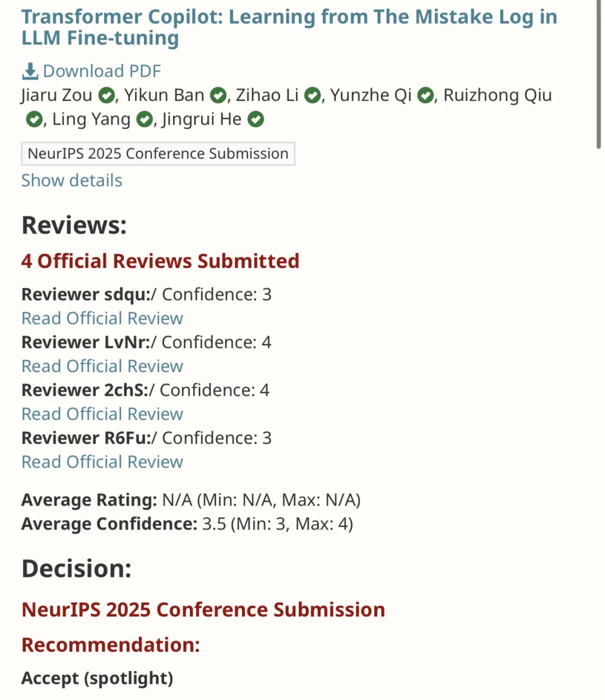Click the red NeurIPS 2025 Conference Submission decision heading
605x700 pixels.
[203, 610]
